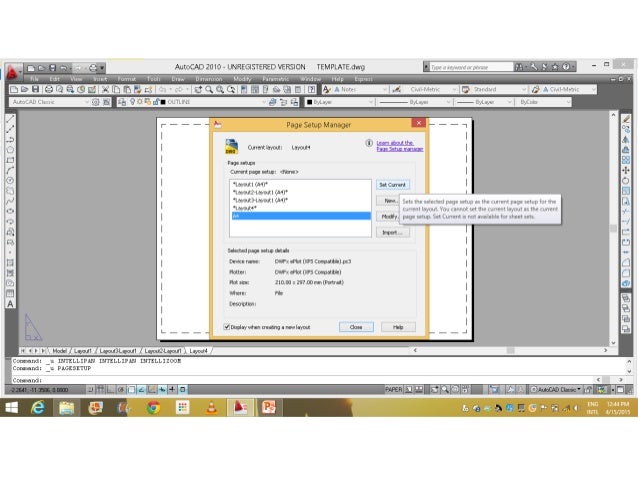The height and width of the screenshot is (479, 638).
Task: Click the InfoCenter search binoculars icon
Action: (x=519, y=67)
